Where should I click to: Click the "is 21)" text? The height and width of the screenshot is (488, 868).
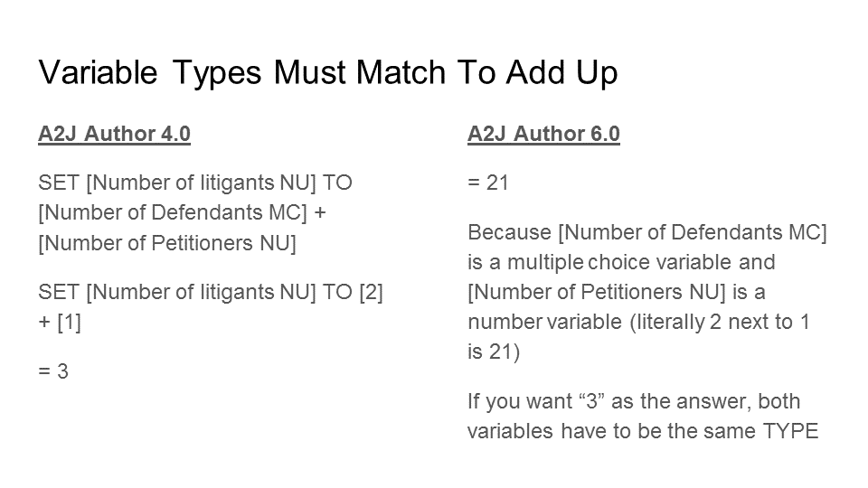pos(494,352)
